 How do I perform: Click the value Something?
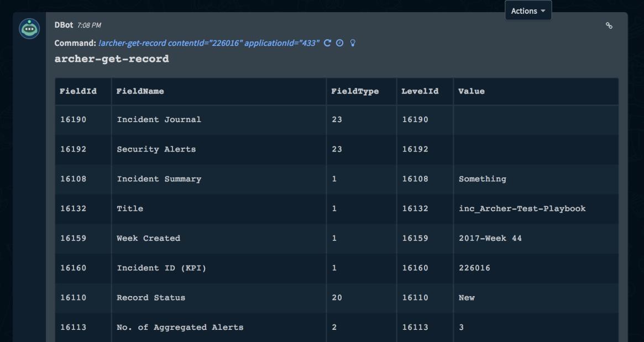482,179
